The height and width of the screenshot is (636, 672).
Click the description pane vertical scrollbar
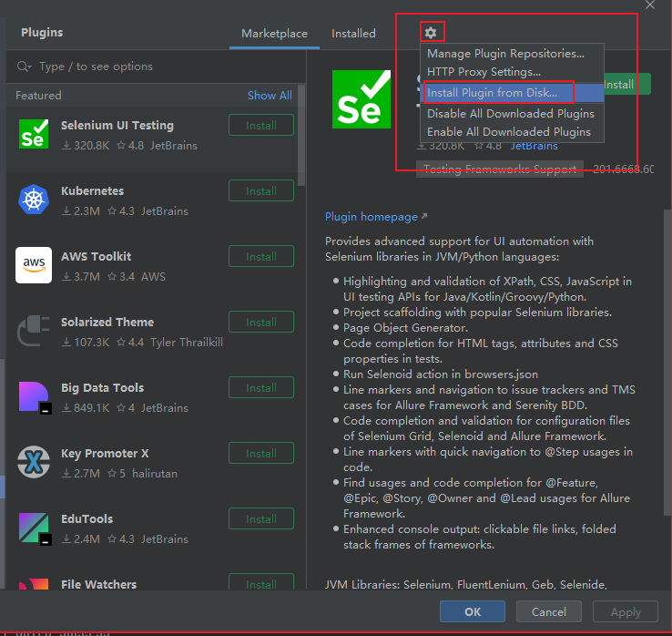667,363
